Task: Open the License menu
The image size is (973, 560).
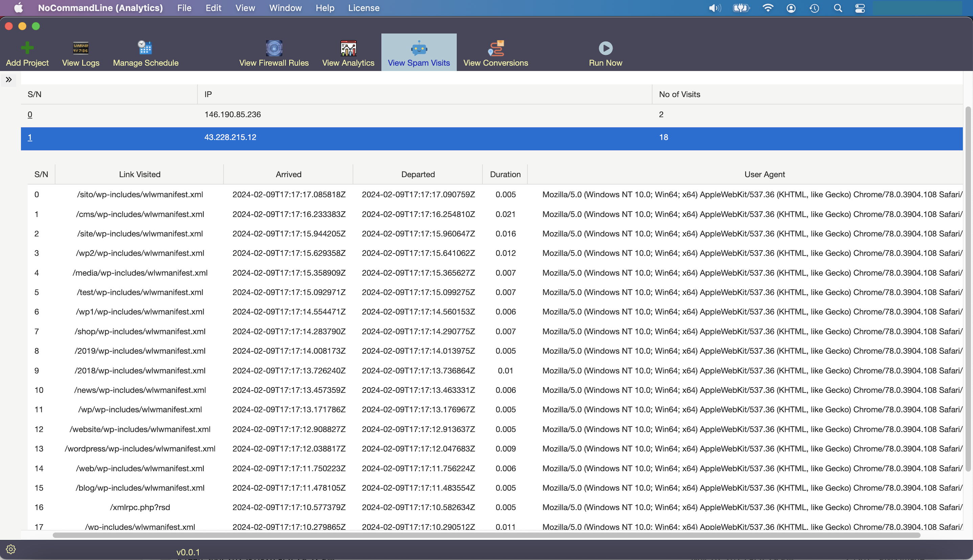Action: pos(364,7)
